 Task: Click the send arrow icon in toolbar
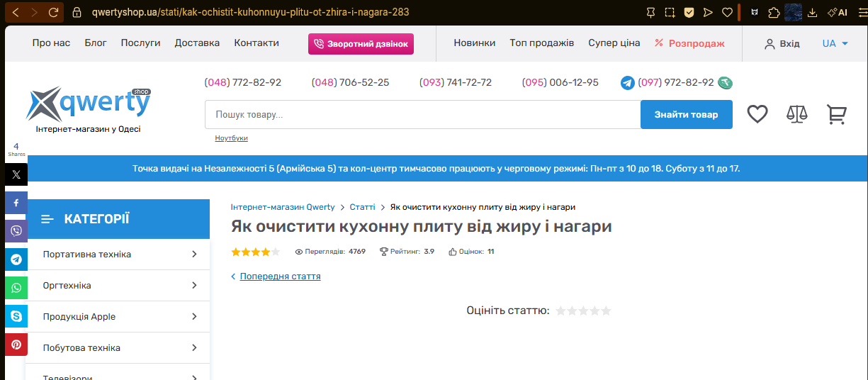tap(708, 12)
